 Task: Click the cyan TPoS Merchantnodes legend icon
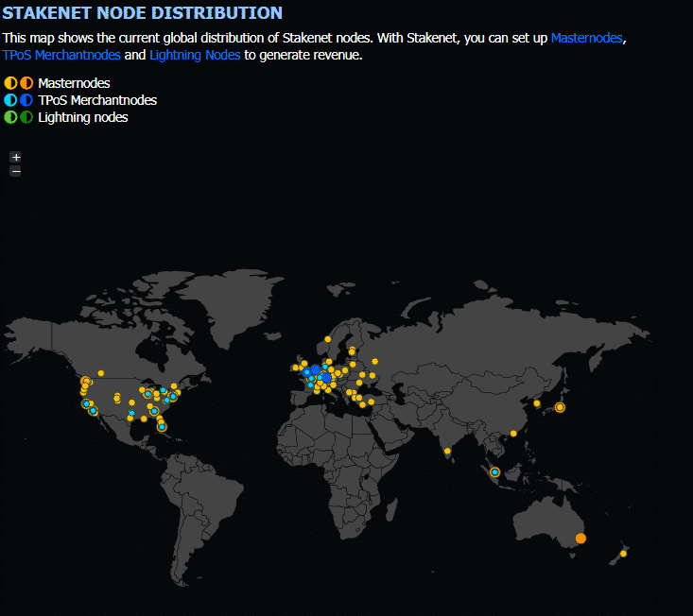pyautogui.click(x=10, y=100)
